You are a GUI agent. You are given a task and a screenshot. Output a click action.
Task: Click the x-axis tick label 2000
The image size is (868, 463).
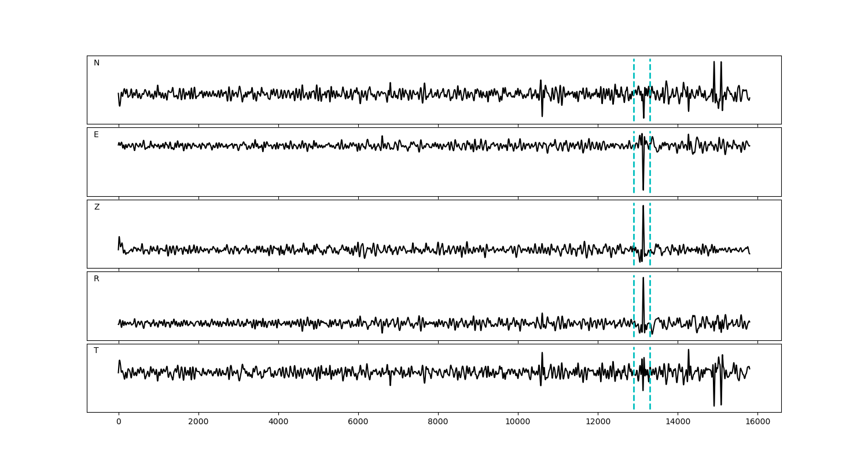click(x=198, y=422)
